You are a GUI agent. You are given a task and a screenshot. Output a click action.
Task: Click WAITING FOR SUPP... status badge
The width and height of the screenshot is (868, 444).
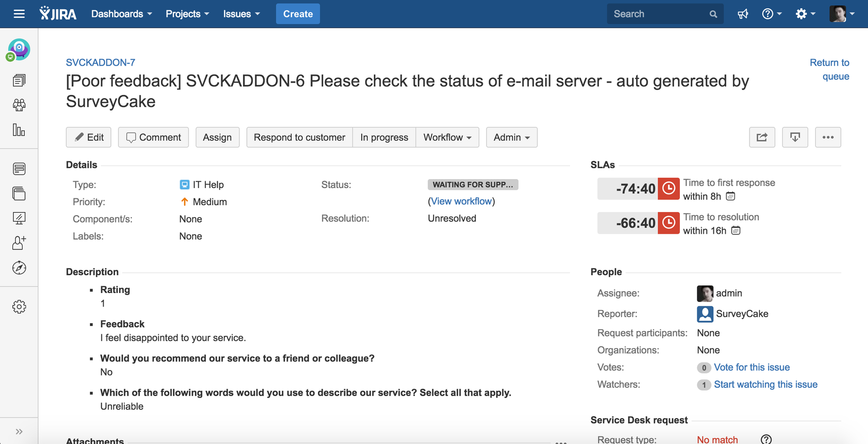[473, 185]
